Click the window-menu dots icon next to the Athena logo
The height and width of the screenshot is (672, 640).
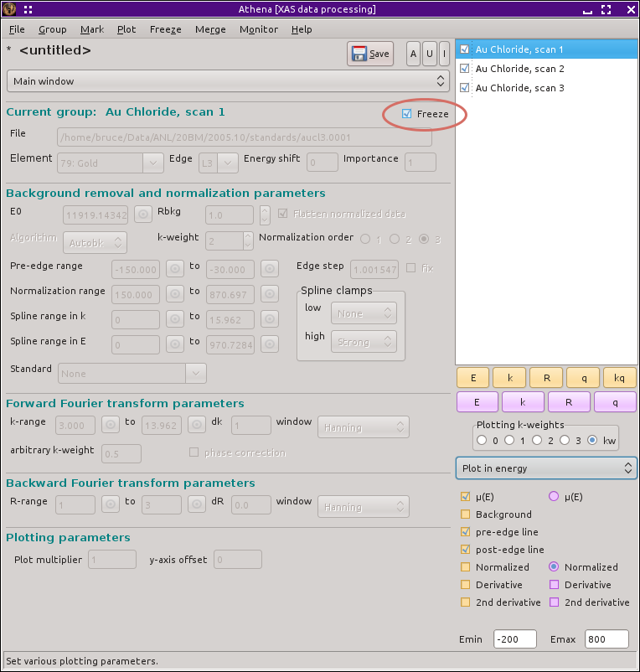tap(28, 9)
